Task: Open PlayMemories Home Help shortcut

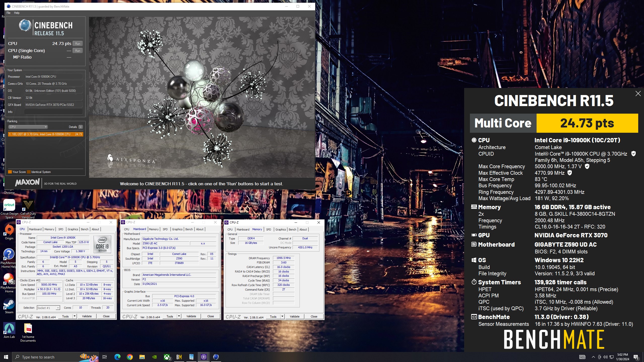Action: click(9, 257)
